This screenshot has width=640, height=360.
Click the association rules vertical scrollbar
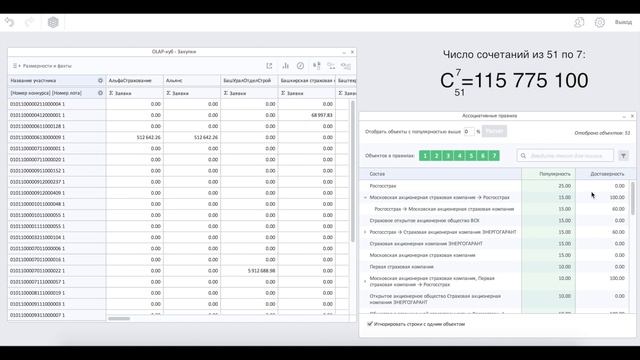633,198
